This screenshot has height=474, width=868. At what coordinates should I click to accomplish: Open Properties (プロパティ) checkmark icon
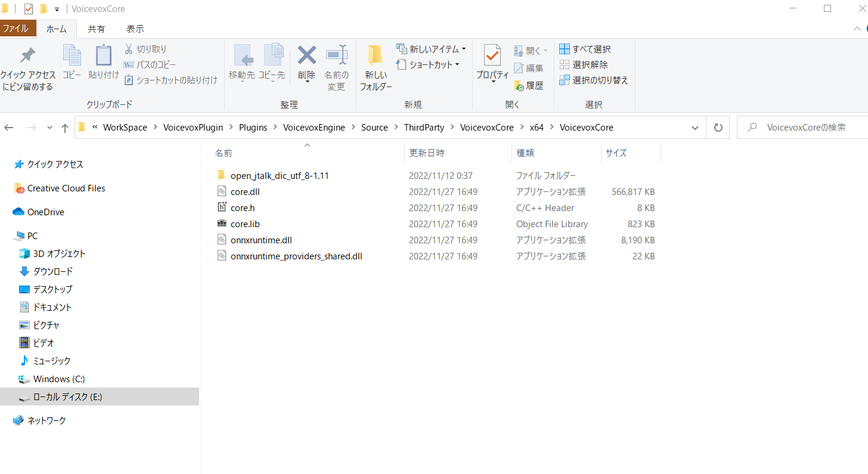tap(492, 63)
